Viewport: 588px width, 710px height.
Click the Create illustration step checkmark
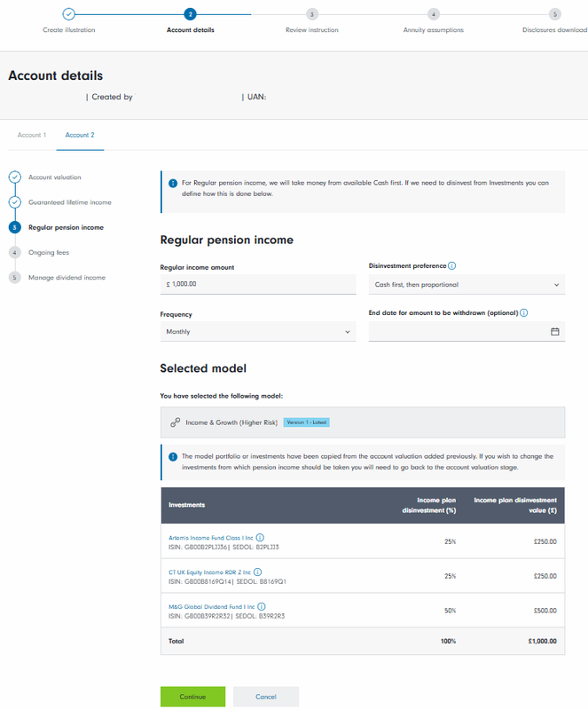tap(69, 14)
